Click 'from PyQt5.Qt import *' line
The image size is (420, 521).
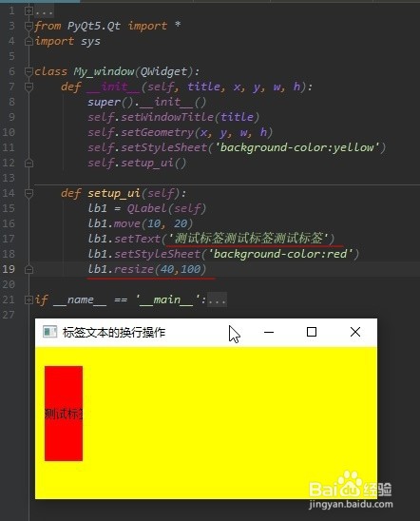[x=107, y=26]
